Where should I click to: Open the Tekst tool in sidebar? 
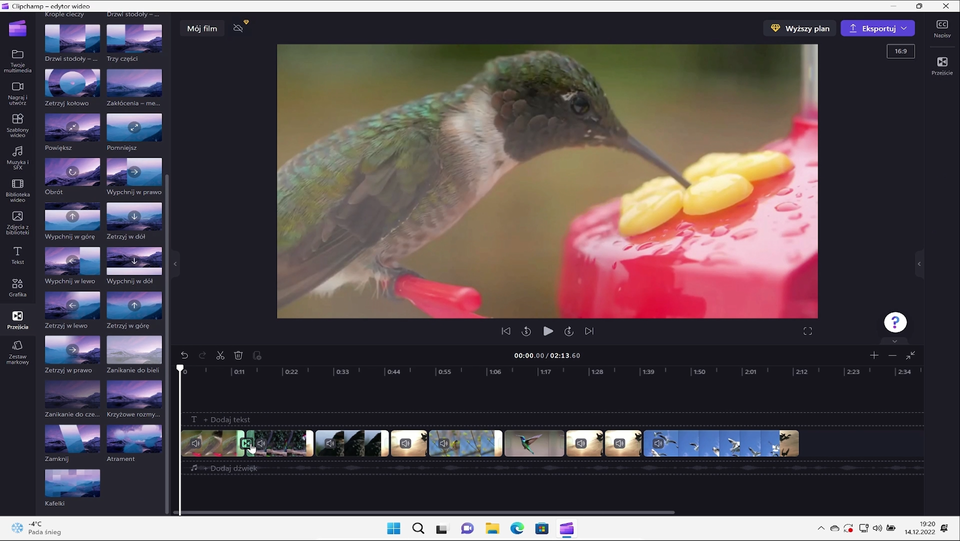(x=17, y=255)
